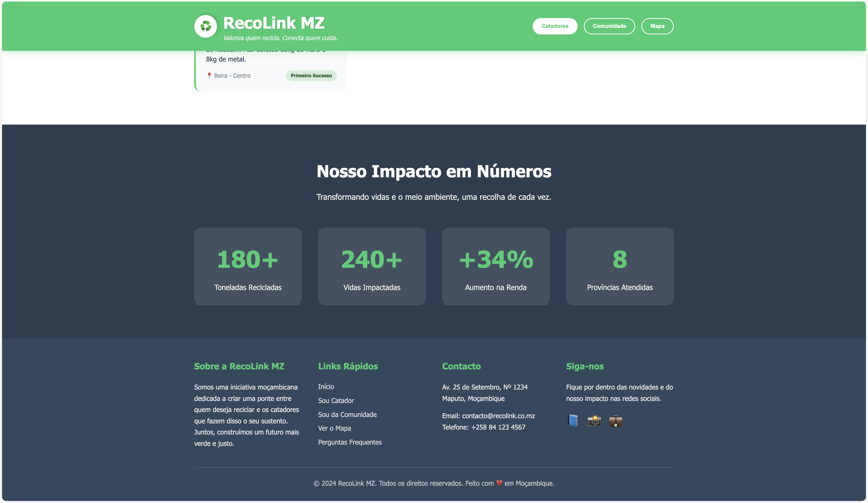Click the email contacto@recolink.co.mz
Image resolution: width=868 pixels, height=503 pixels.
(x=498, y=416)
